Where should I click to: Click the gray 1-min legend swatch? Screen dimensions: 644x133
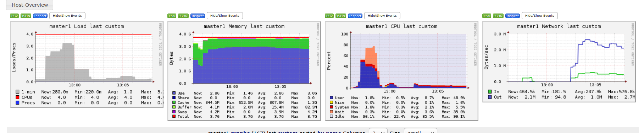[17, 92]
